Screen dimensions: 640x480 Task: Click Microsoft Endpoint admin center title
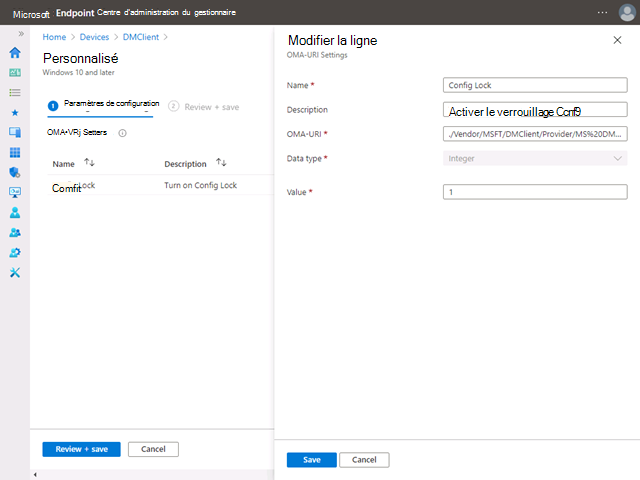(124, 13)
